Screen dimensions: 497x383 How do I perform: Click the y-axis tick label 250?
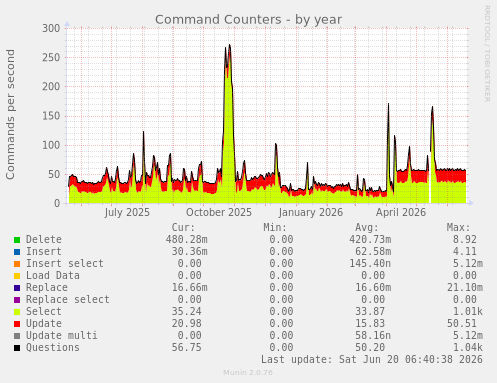[51, 57]
